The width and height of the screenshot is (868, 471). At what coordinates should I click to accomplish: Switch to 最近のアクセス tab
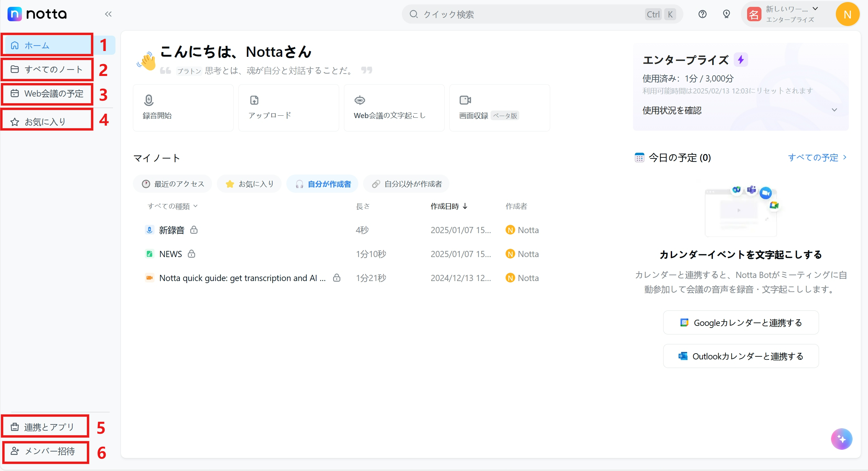tap(173, 184)
